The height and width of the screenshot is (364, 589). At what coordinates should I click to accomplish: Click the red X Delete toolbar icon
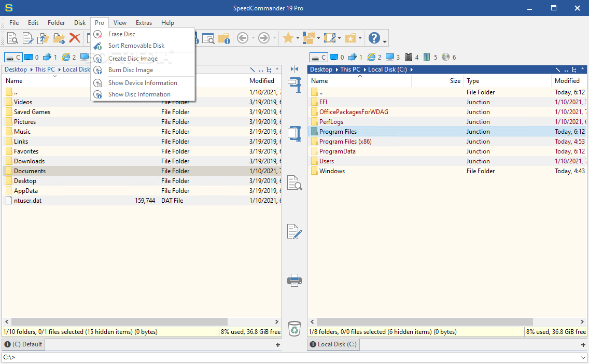coord(75,38)
